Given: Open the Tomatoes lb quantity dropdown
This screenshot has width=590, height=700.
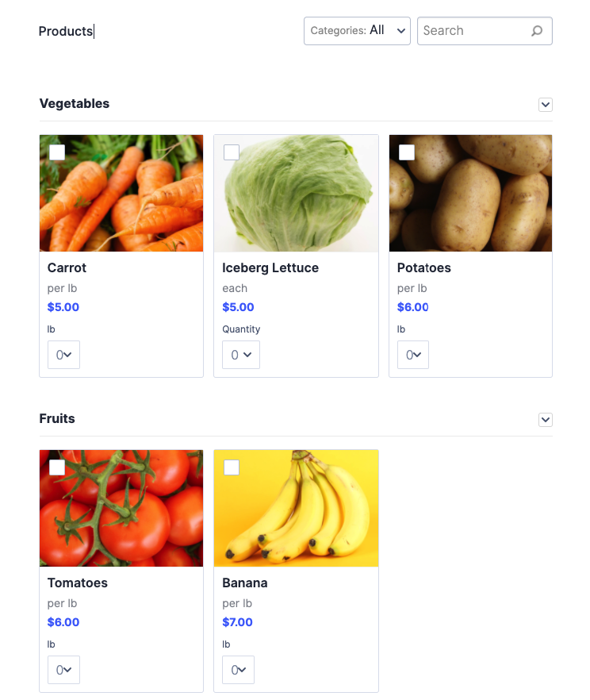Looking at the screenshot, I should pyautogui.click(x=63, y=670).
